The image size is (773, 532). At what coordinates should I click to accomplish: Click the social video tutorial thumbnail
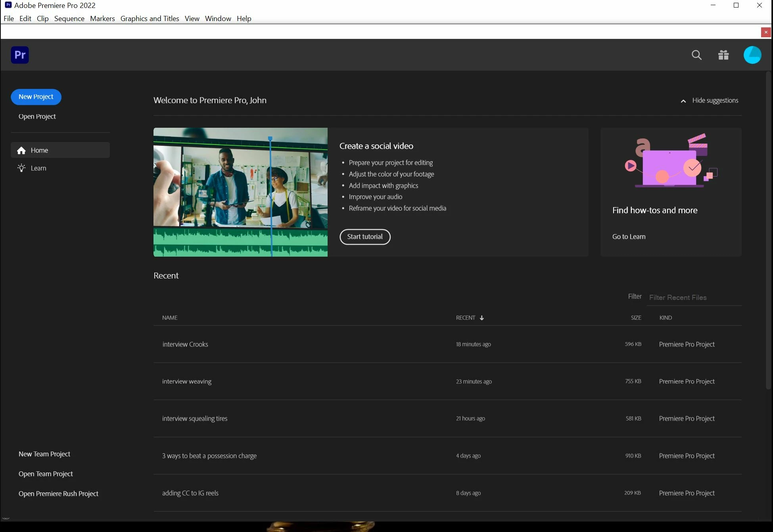240,192
